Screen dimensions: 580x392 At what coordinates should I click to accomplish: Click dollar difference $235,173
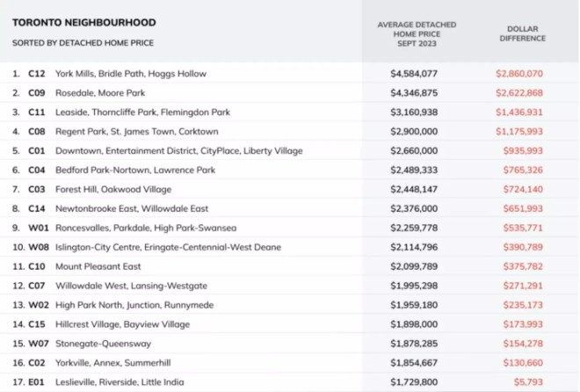click(x=523, y=305)
